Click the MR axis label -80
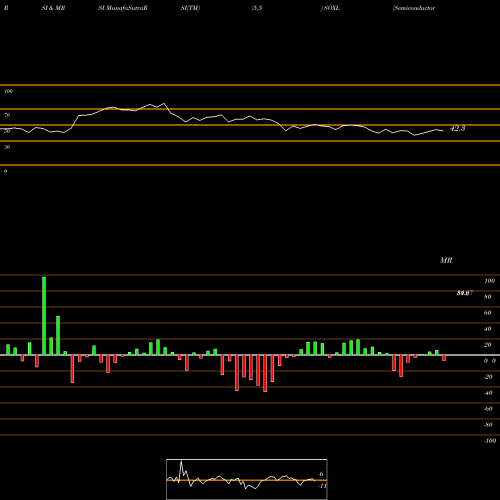The width and height of the screenshot is (500, 500). pos(488,425)
